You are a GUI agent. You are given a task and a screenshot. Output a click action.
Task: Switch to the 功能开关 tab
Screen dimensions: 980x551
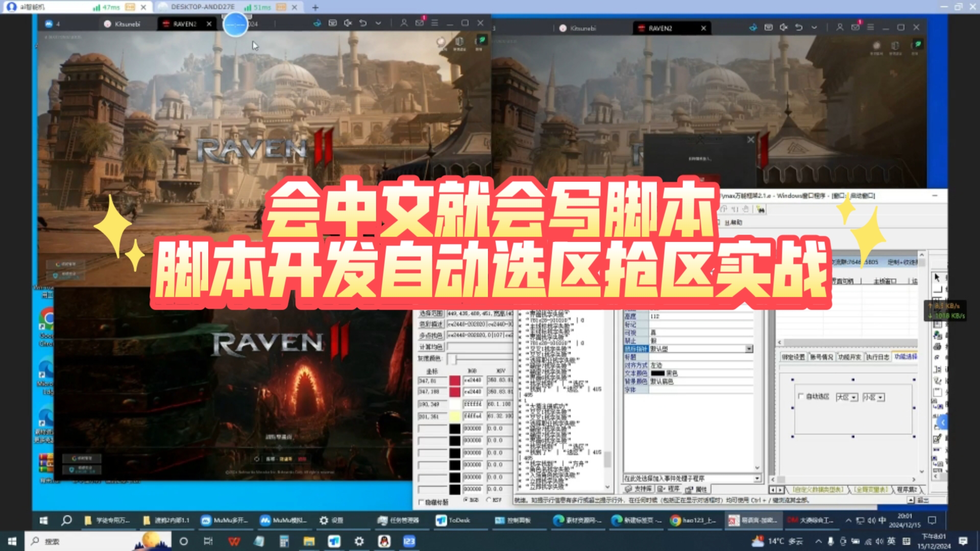click(849, 357)
